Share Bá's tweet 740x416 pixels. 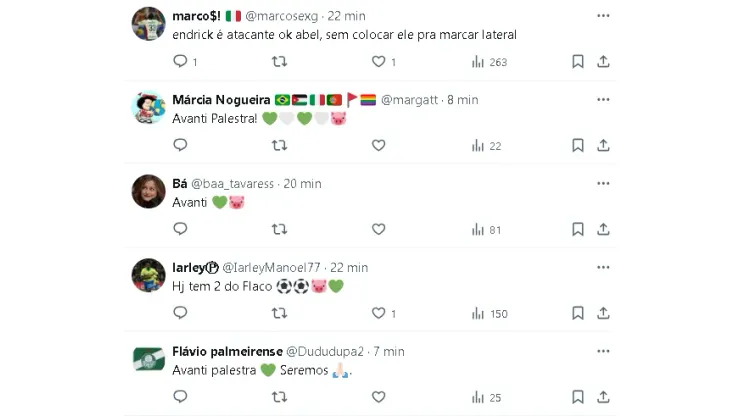[603, 229]
